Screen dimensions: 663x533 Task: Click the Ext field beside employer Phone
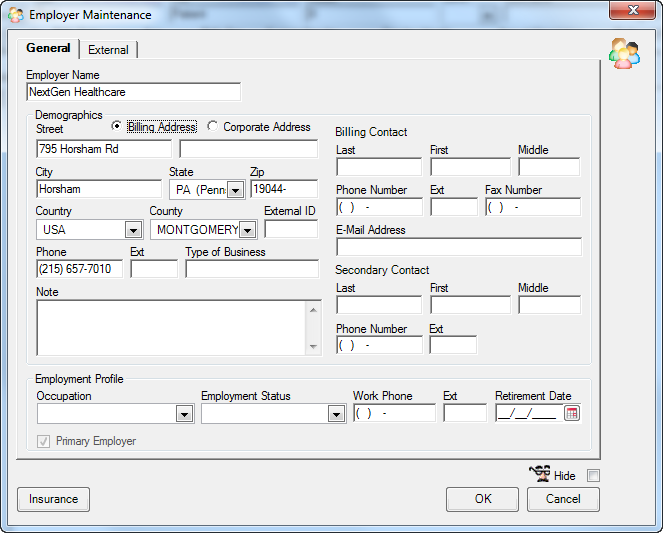coord(154,269)
